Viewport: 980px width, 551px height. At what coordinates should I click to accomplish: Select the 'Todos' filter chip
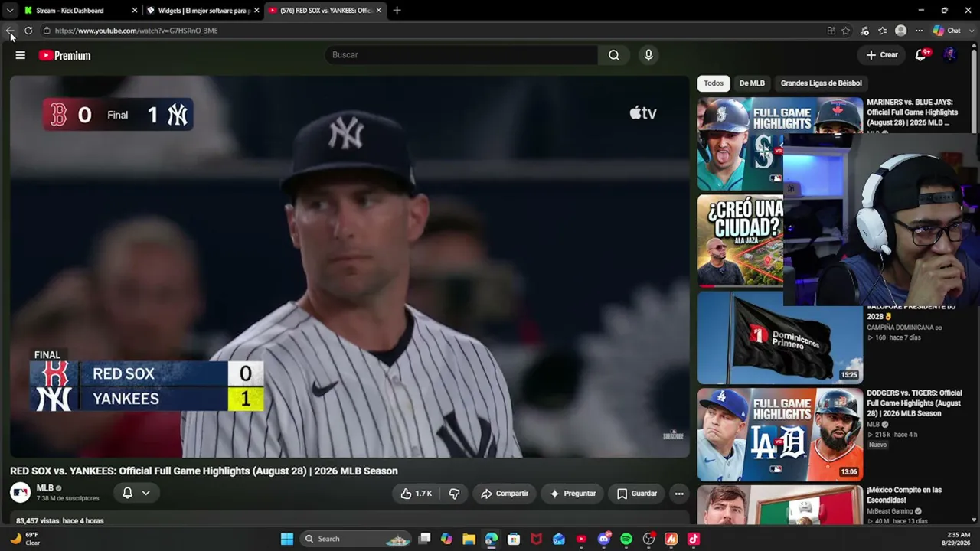[714, 83]
